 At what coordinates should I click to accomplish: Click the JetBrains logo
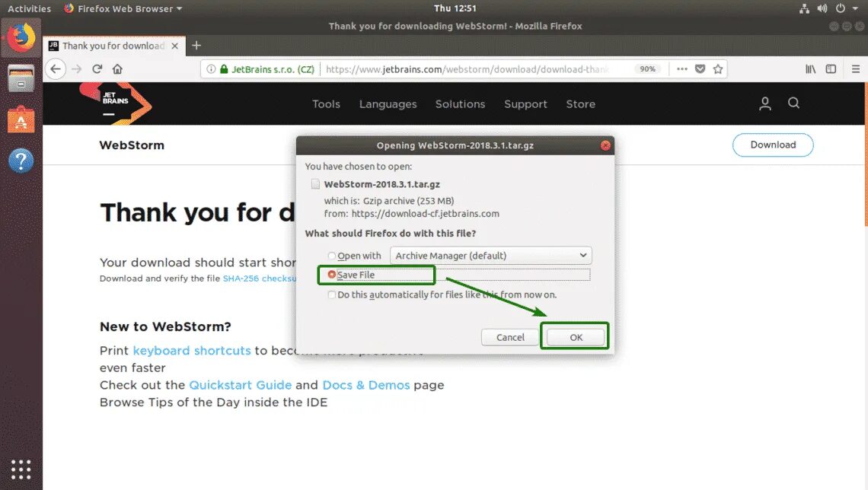tap(116, 103)
